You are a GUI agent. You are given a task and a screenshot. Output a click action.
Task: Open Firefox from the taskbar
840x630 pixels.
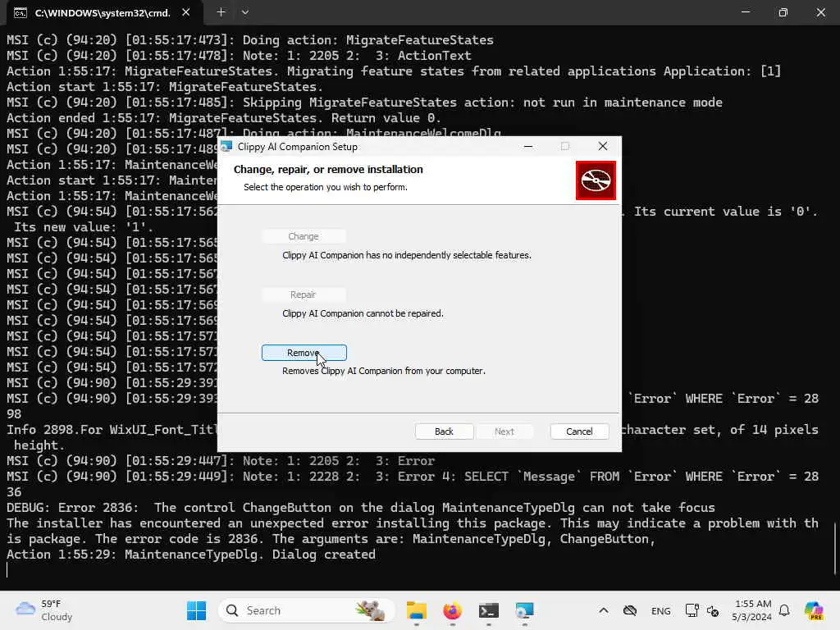tap(453, 610)
